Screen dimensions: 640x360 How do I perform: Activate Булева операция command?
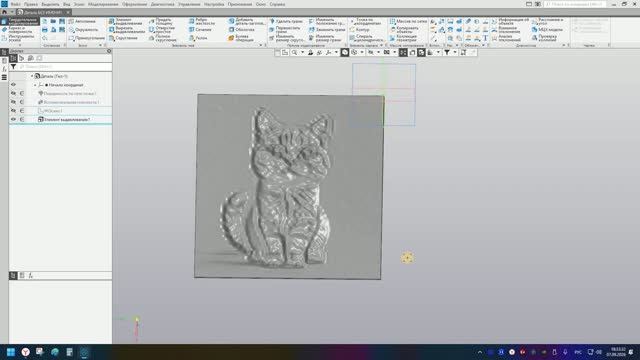(x=241, y=38)
